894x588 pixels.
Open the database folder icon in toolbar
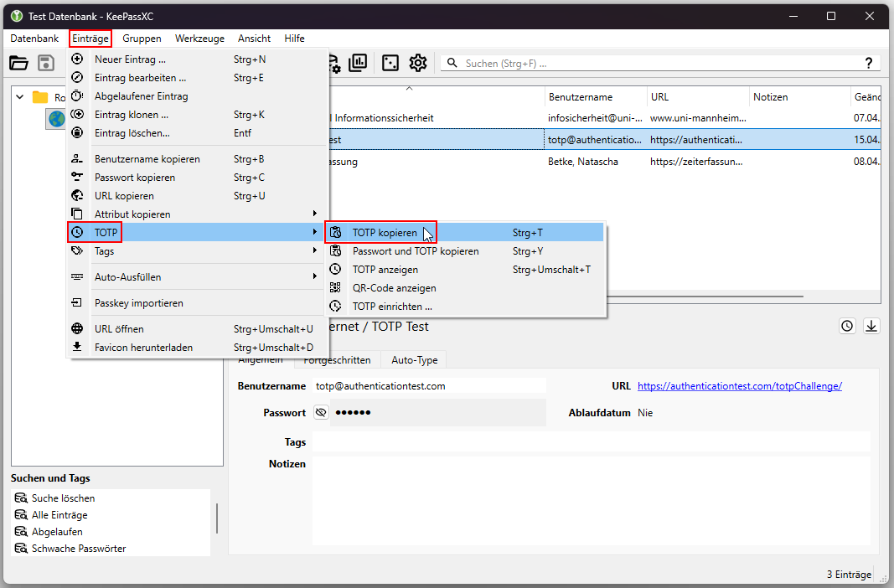(18, 63)
